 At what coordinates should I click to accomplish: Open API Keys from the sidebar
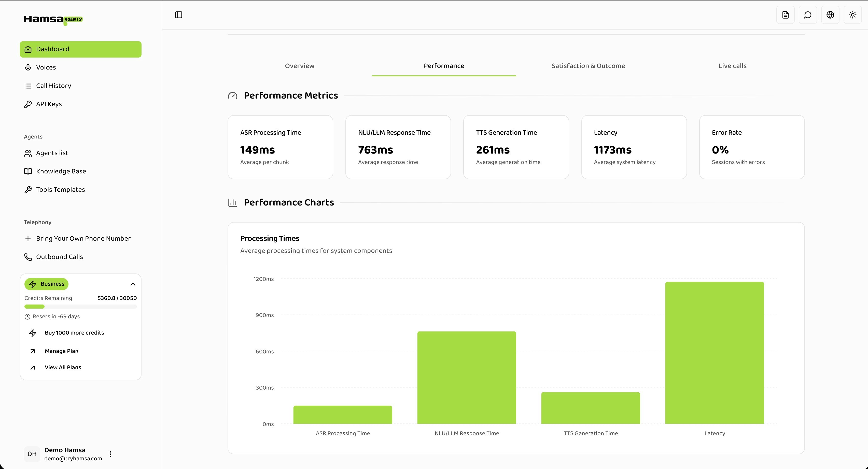click(x=49, y=104)
